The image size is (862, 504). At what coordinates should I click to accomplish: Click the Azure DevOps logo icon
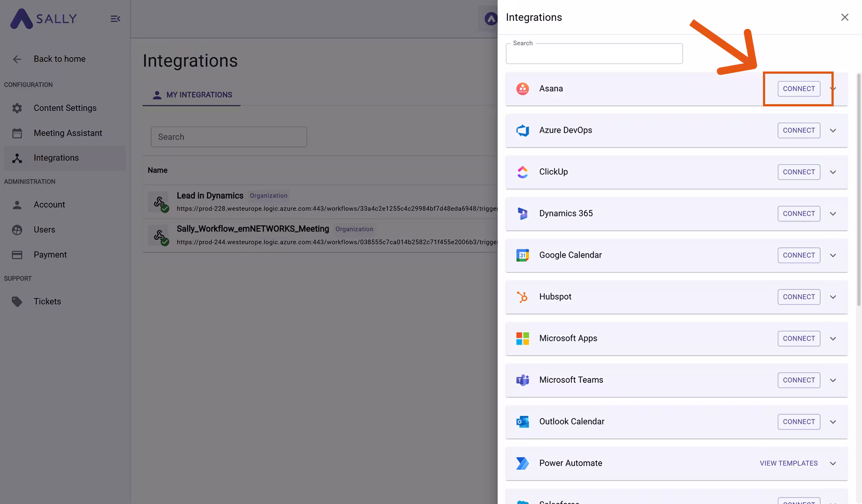point(523,130)
